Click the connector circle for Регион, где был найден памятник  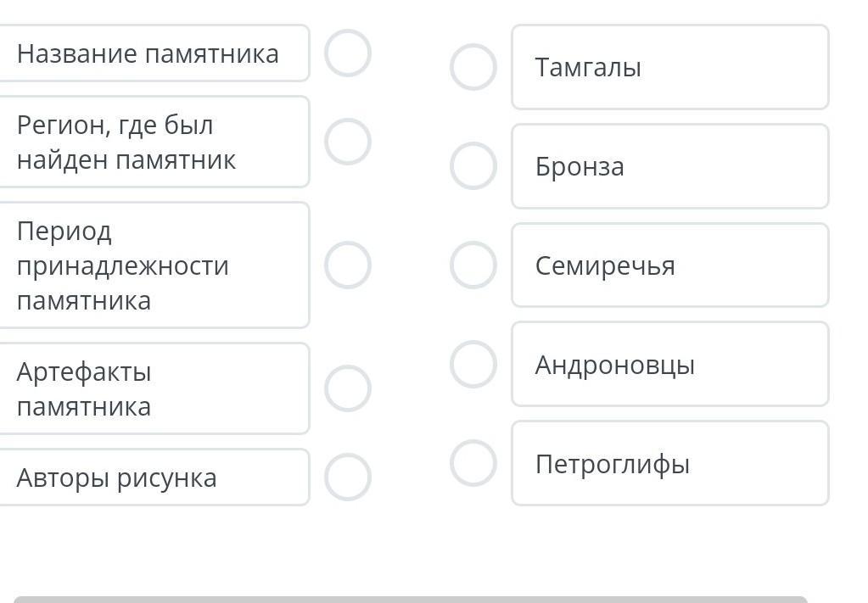coord(348,142)
